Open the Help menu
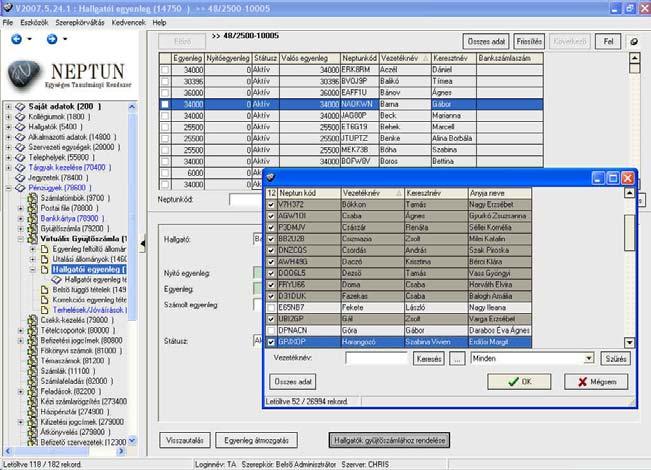 pos(159,22)
